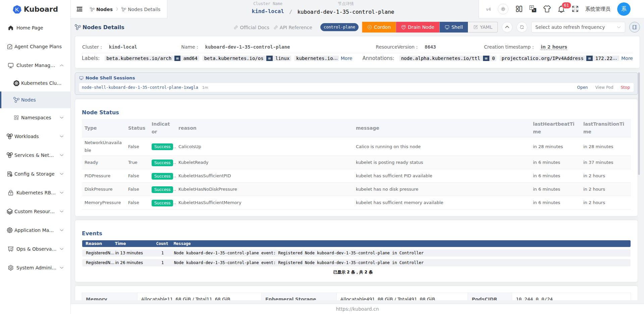Click the Agent Change Plans icon
Viewport: 644px width, 314px height.
(10, 47)
